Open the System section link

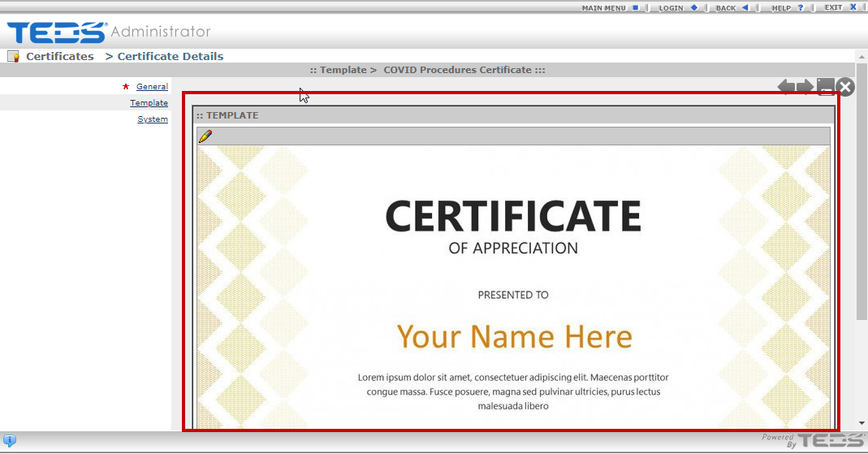[x=153, y=119]
